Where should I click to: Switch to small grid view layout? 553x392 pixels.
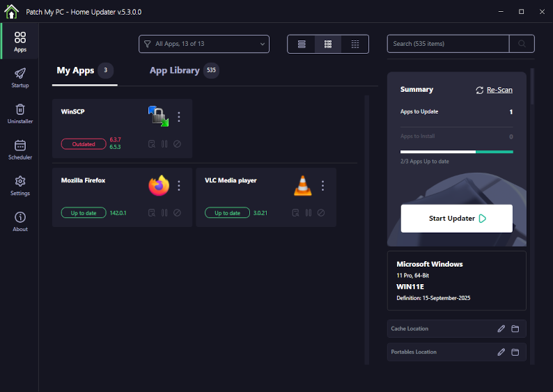(x=355, y=44)
